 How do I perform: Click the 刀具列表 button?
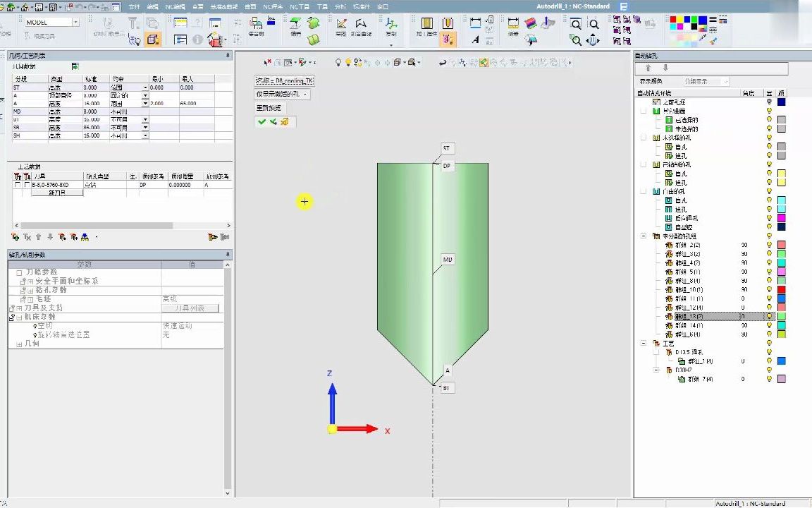click(x=190, y=308)
